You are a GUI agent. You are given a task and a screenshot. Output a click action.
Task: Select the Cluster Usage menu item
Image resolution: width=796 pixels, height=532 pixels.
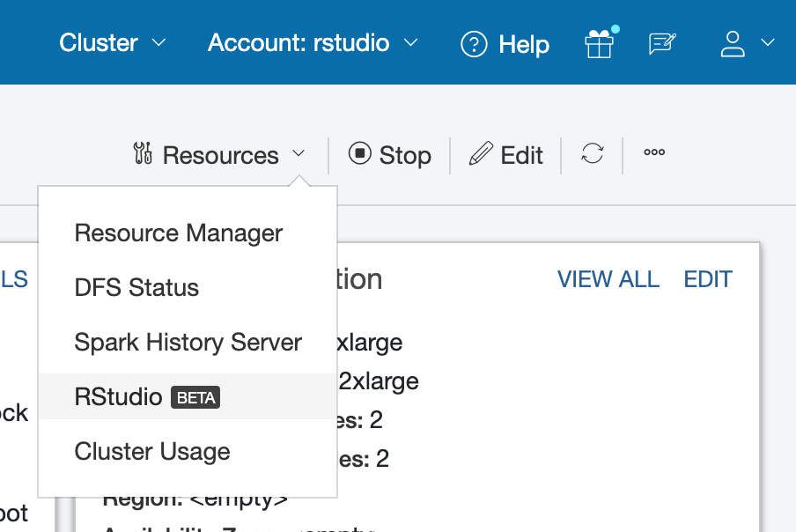click(152, 452)
